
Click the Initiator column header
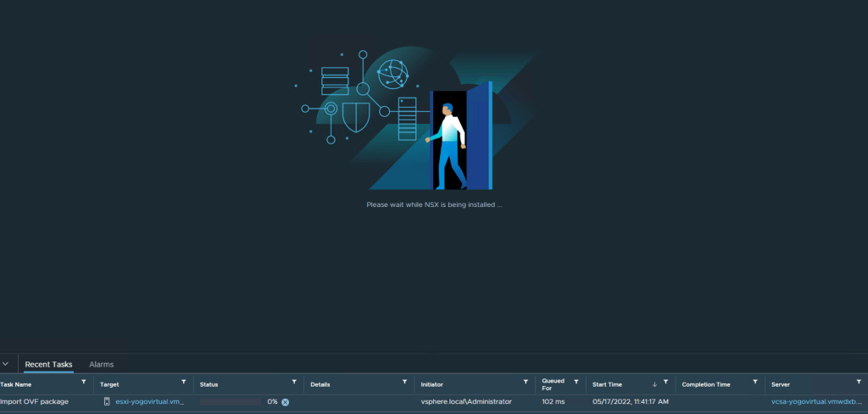(x=432, y=384)
